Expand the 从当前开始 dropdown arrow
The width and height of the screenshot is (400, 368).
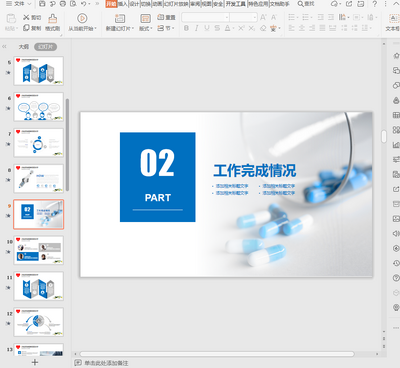[x=95, y=29]
